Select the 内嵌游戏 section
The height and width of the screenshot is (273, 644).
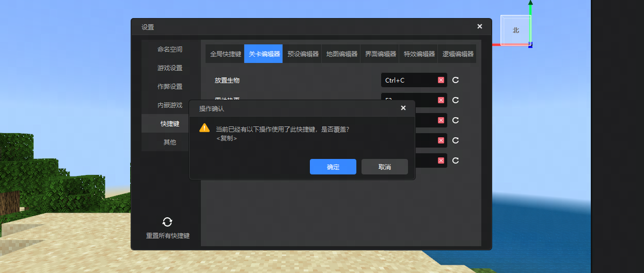pyautogui.click(x=170, y=105)
